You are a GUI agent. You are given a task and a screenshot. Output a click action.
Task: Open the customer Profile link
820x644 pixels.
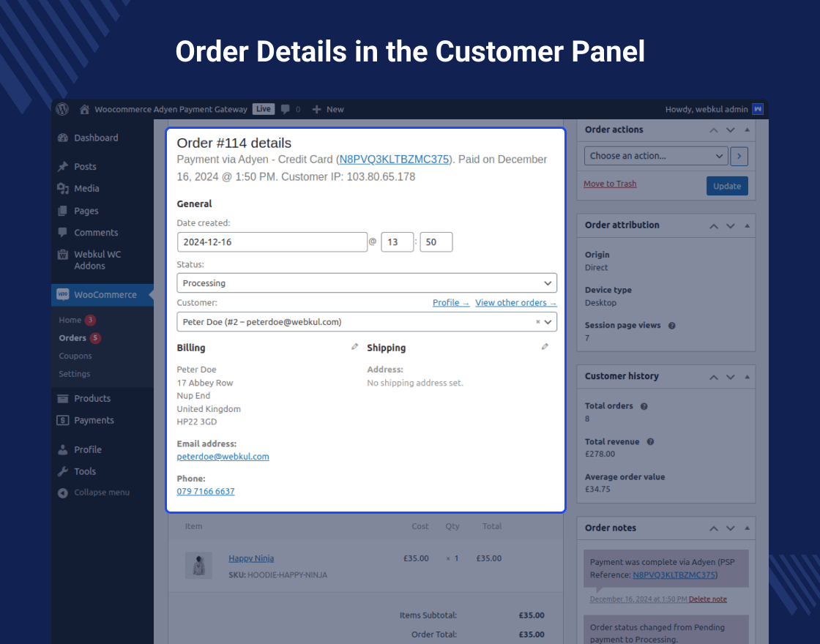[451, 303]
